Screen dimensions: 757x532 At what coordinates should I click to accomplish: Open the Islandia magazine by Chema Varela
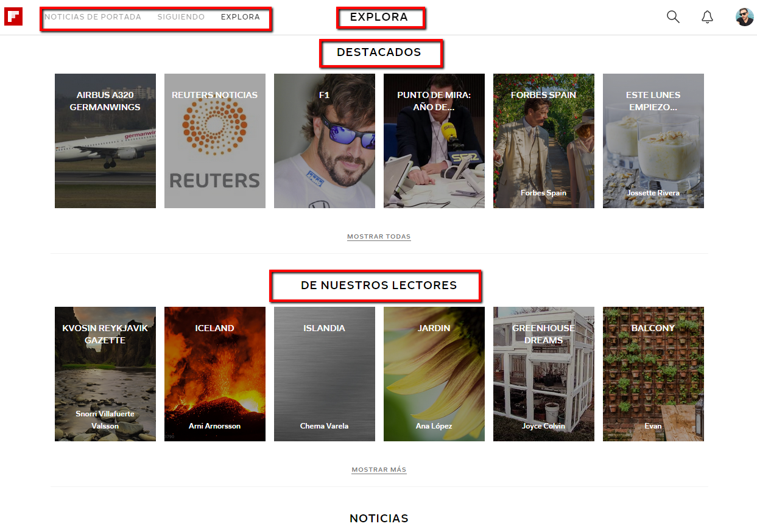pos(325,374)
